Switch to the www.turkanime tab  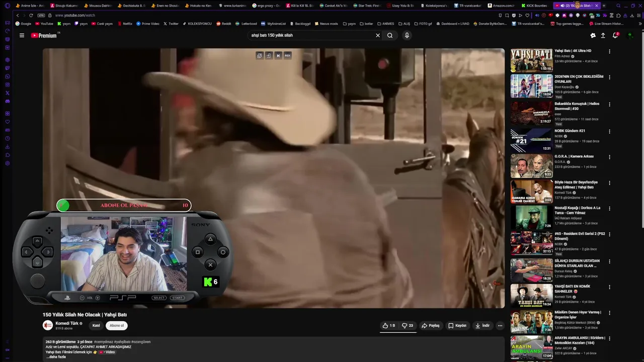pyautogui.click(x=232, y=6)
